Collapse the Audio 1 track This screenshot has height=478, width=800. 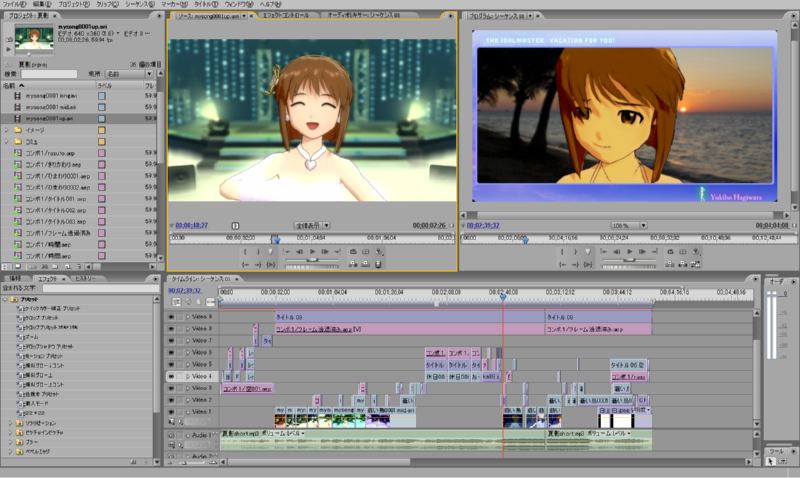coord(188,436)
